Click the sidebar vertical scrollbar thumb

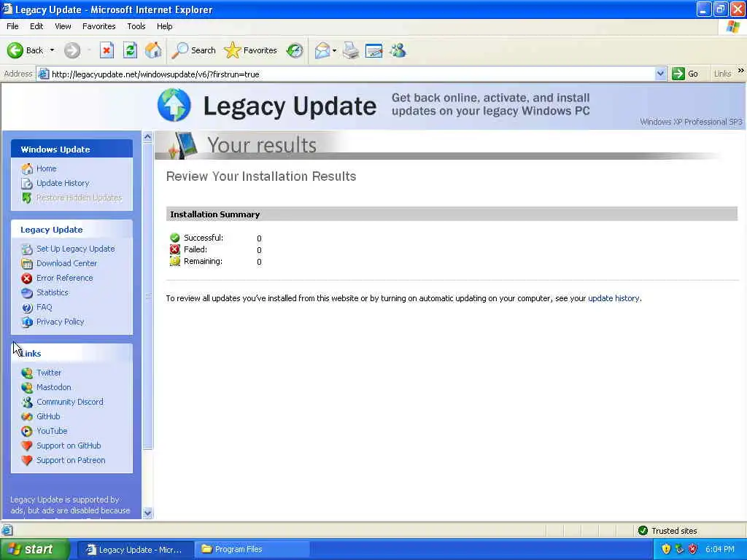(147, 296)
